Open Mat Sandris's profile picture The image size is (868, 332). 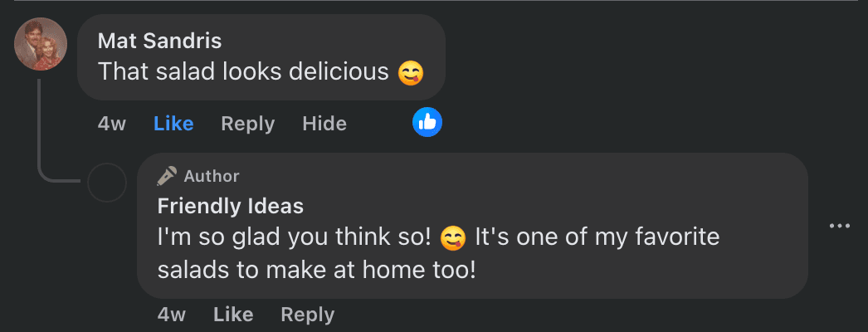41,44
